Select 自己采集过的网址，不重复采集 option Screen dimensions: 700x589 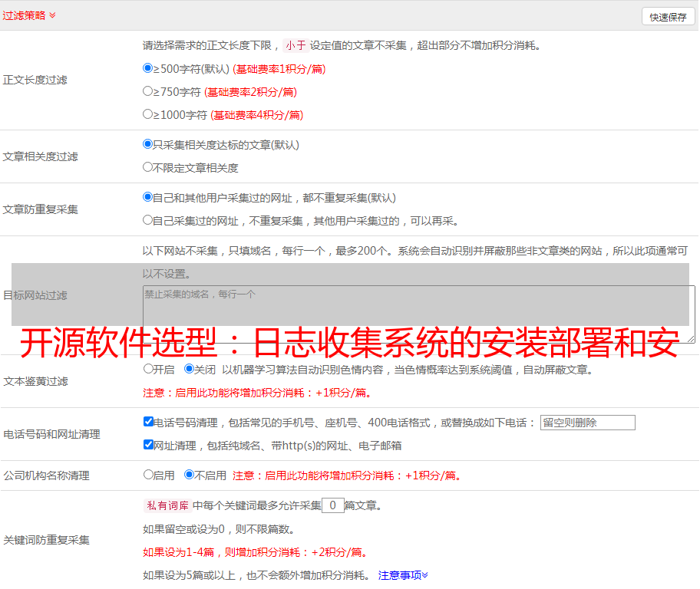148,220
